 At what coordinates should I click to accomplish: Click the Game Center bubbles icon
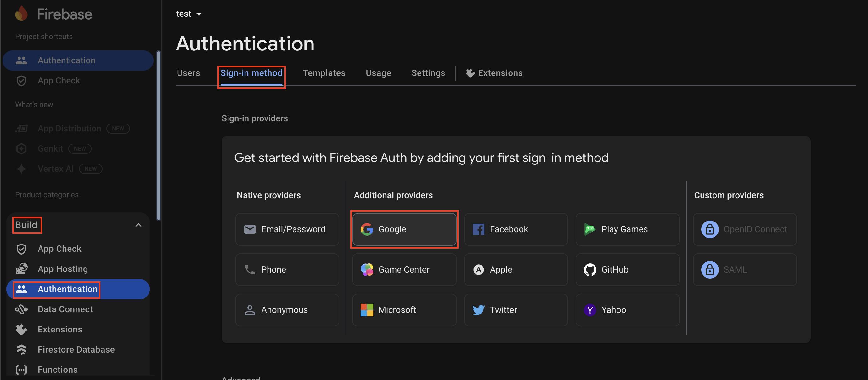pyautogui.click(x=367, y=270)
